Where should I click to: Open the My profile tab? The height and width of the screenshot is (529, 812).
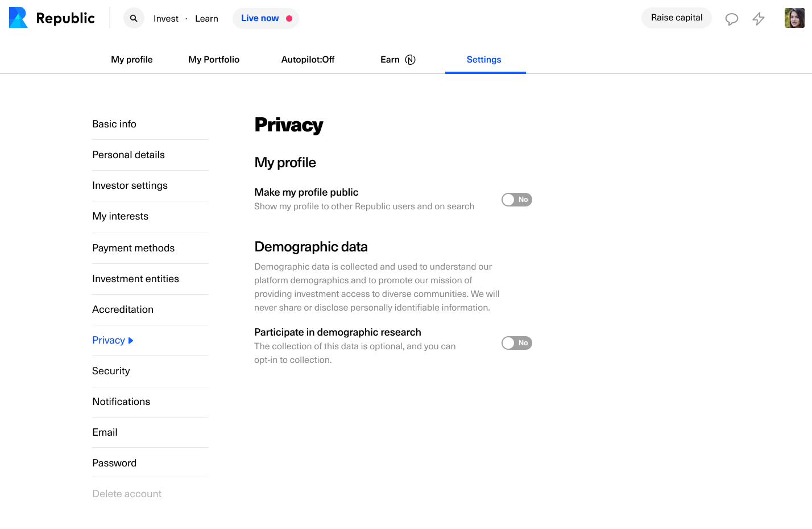tap(132, 60)
